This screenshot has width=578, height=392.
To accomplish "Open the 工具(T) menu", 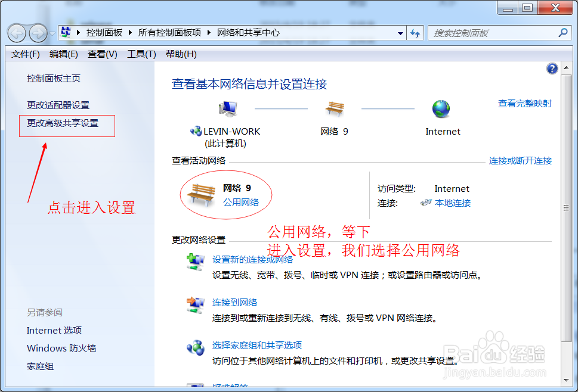I will pos(141,54).
